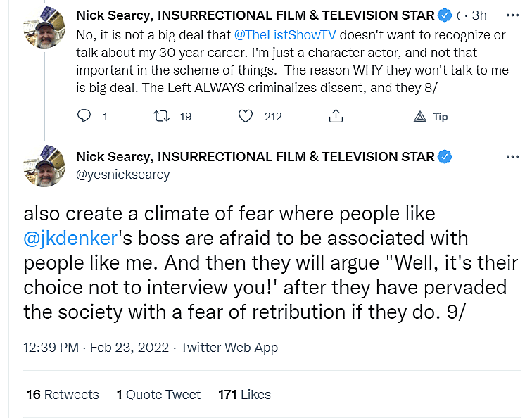Open the three-dot more menu on the main tweet
Screen dimensions: 532x418
pos(512,157)
